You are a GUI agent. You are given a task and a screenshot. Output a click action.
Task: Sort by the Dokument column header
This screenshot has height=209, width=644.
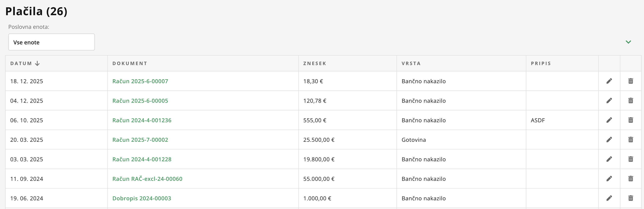(x=130, y=63)
